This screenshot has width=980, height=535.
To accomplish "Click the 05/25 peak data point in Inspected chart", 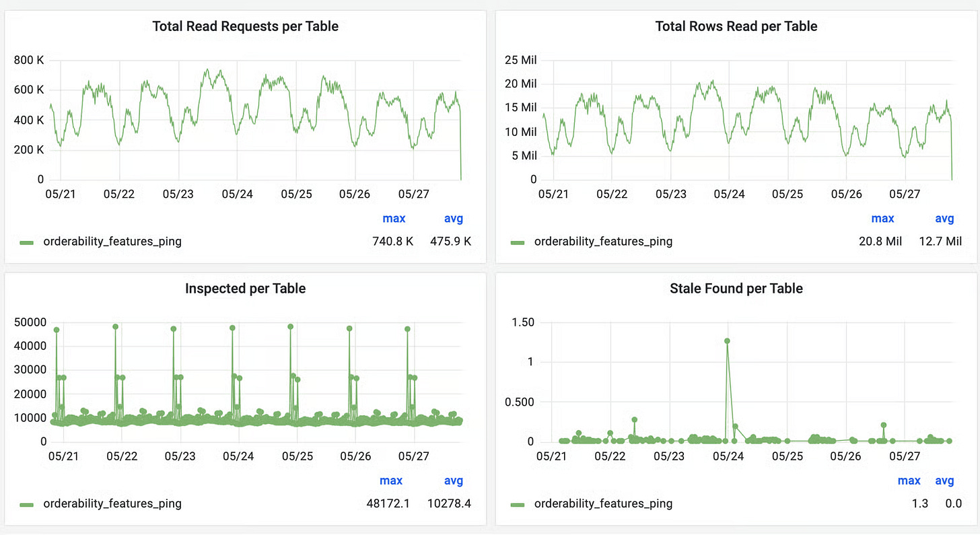I will [291, 326].
